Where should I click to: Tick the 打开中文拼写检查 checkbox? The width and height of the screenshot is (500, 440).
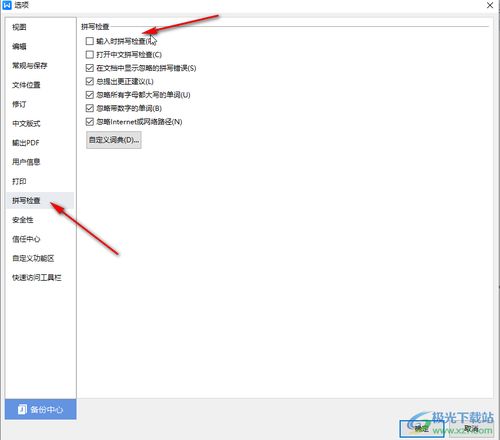[90, 54]
